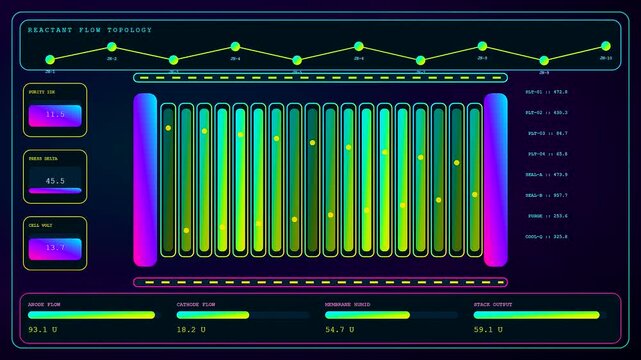Screen dimensions: 641x360
Task: Click the 59.1 U stack output value
Action: [488, 329]
